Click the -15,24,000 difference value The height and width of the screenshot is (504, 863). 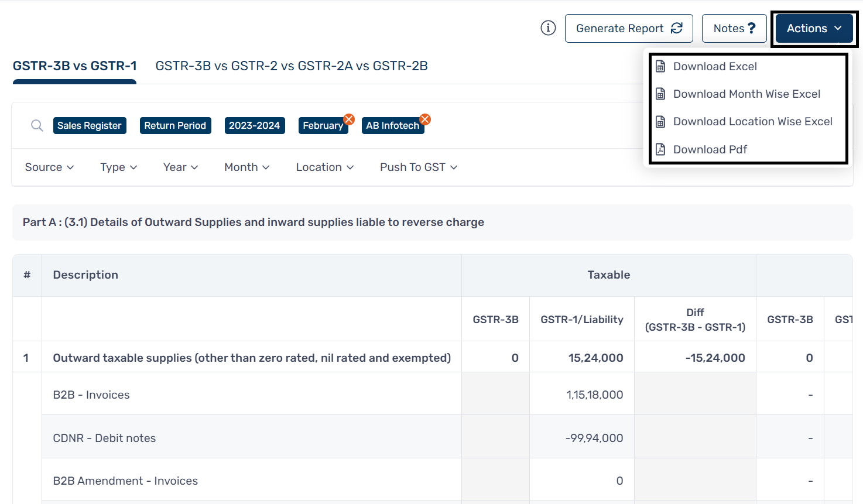tap(715, 358)
